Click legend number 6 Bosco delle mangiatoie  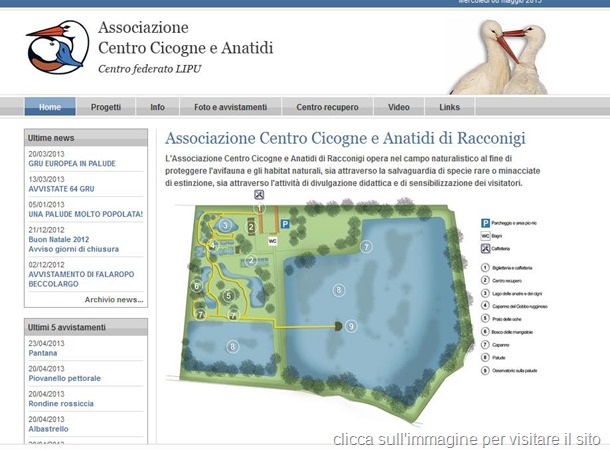coord(485,331)
